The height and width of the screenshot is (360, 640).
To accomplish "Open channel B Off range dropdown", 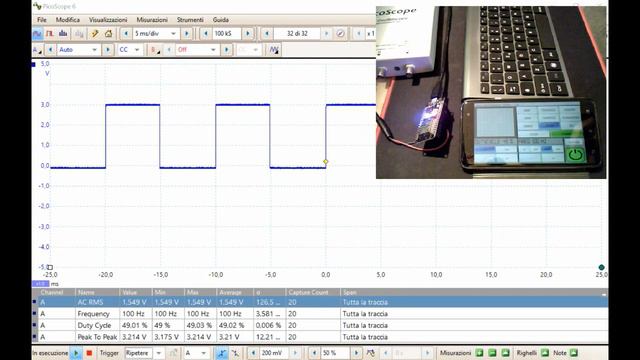I will point(197,50).
